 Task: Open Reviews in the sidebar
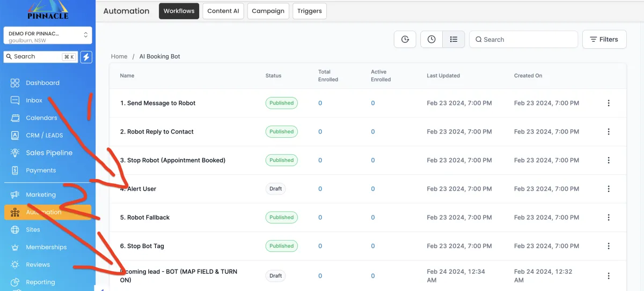point(38,265)
